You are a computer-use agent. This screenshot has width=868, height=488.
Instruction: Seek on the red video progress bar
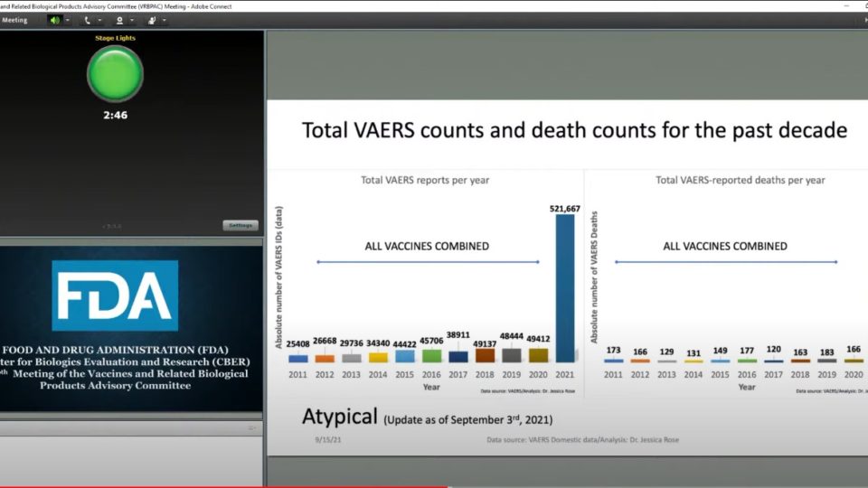point(224,487)
